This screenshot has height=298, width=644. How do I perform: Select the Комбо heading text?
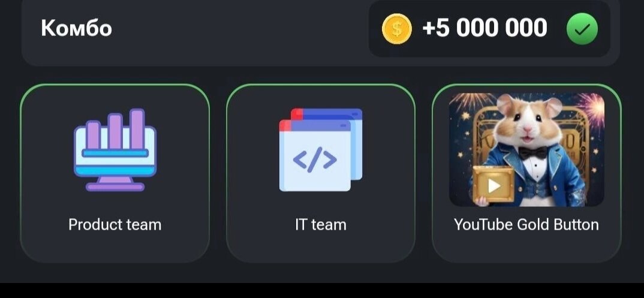click(76, 28)
